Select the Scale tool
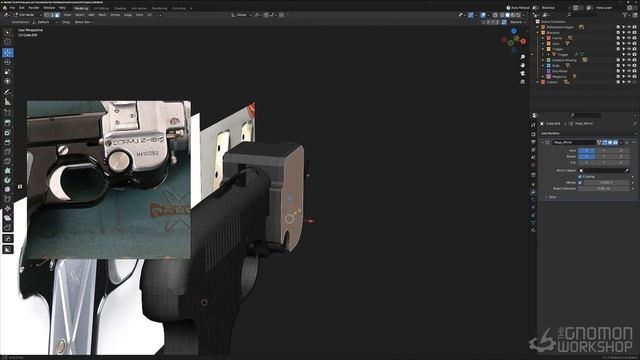 [x=7, y=72]
